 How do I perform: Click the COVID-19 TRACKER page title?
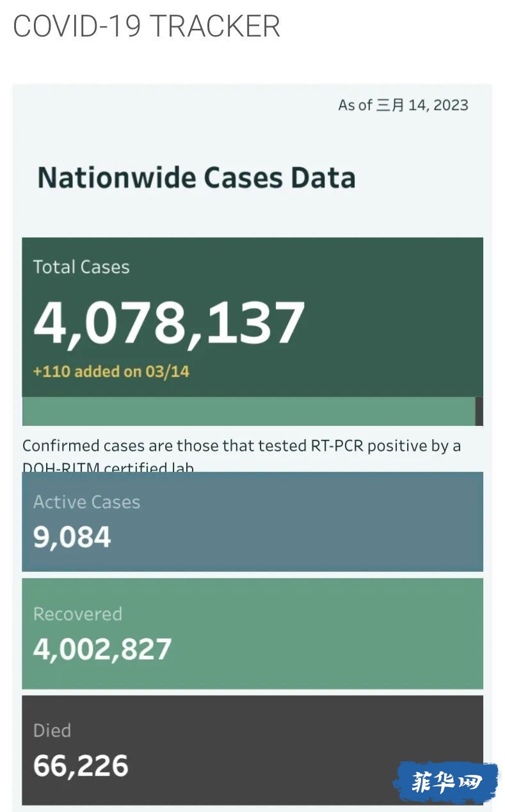click(147, 27)
